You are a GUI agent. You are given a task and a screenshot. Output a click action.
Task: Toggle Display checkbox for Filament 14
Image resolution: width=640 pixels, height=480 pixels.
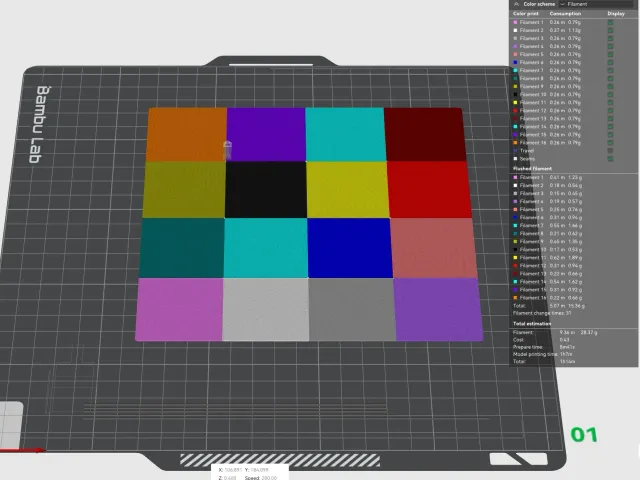point(610,127)
